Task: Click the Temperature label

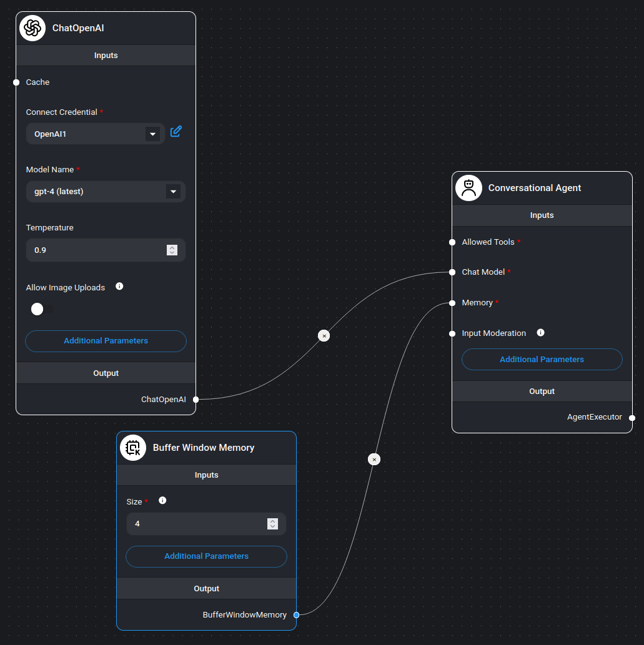Action: (50, 227)
